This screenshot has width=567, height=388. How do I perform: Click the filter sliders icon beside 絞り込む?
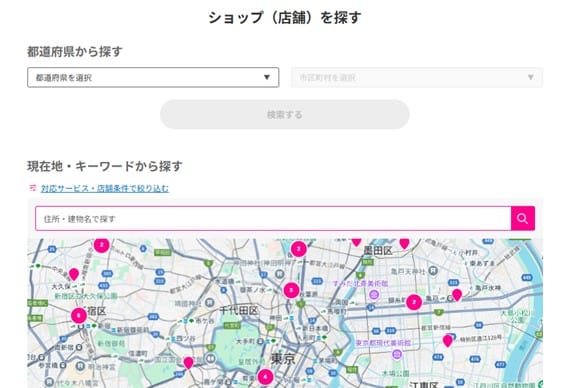(33, 188)
